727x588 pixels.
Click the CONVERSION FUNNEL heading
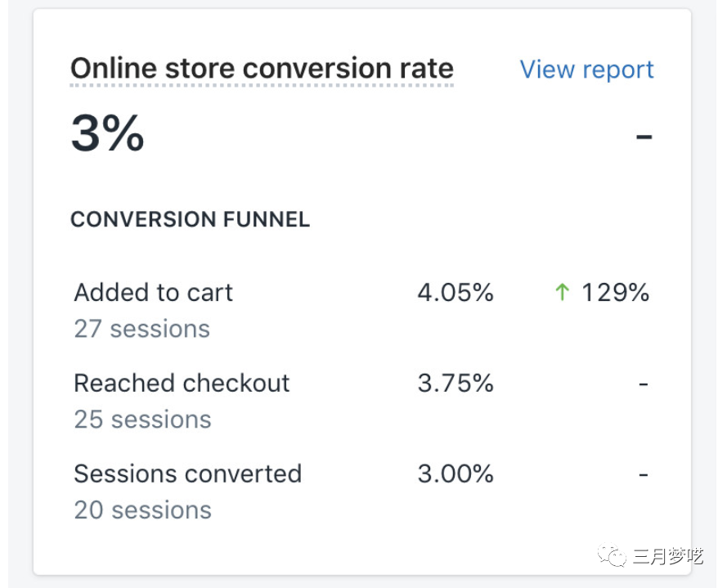(x=190, y=219)
